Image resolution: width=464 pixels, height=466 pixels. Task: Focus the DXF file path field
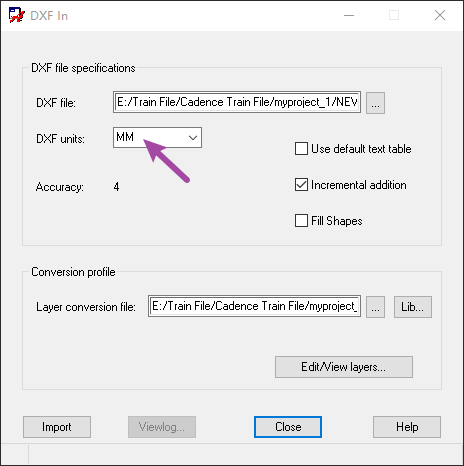point(237,102)
